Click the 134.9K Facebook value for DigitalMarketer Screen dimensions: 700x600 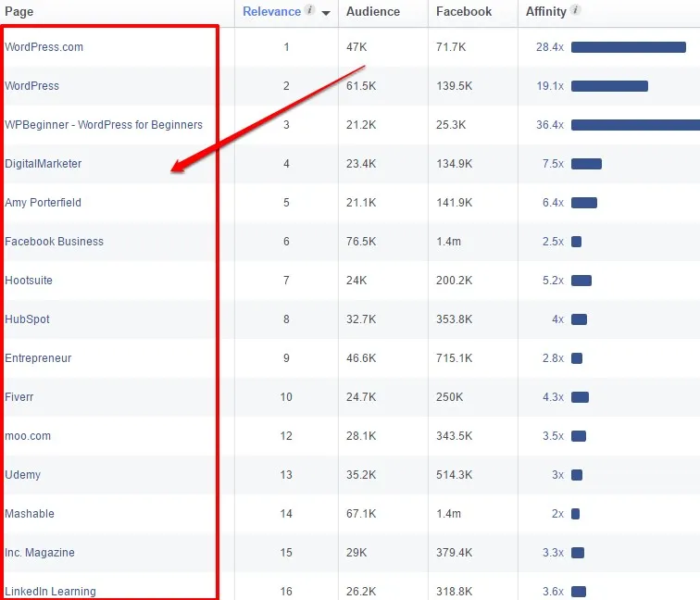click(x=454, y=163)
